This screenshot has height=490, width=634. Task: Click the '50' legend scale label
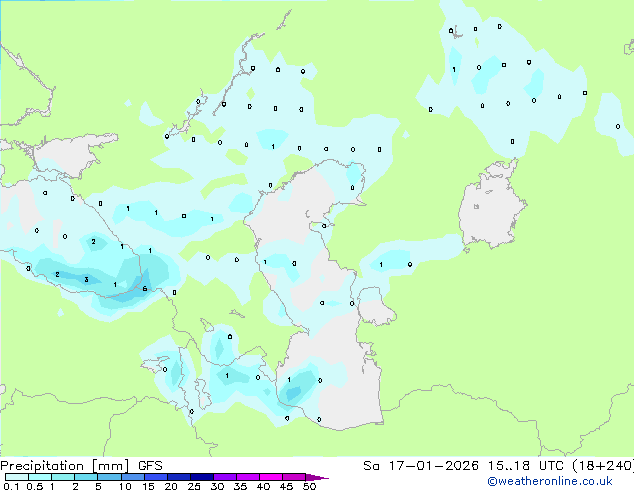(309, 486)
